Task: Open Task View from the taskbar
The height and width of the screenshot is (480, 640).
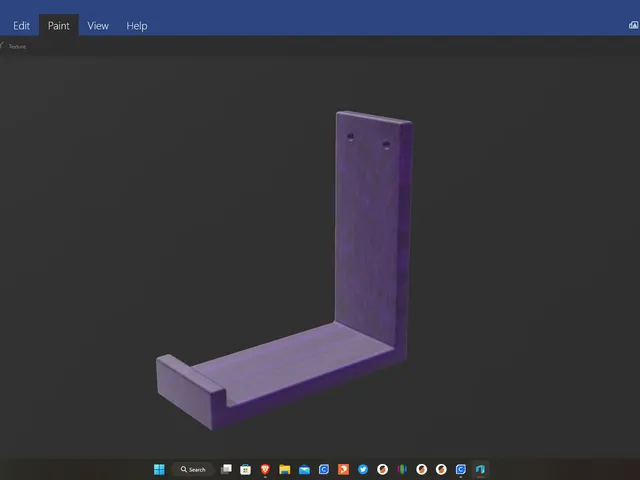Action: tap(226, 469)
